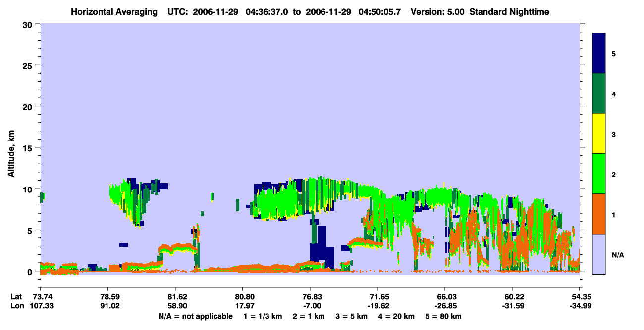Click longitude value -31.59

point(512,306)
